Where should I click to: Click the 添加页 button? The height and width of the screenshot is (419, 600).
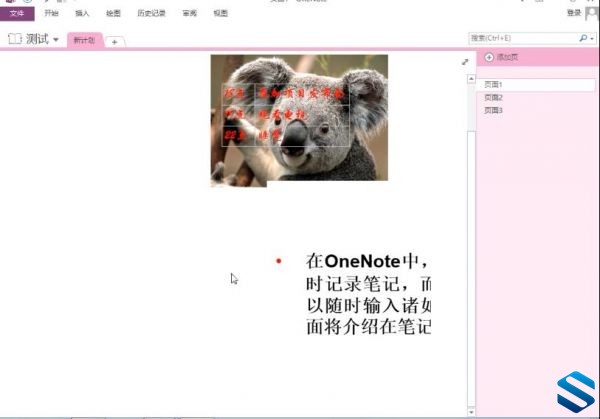tap(501, 57)
